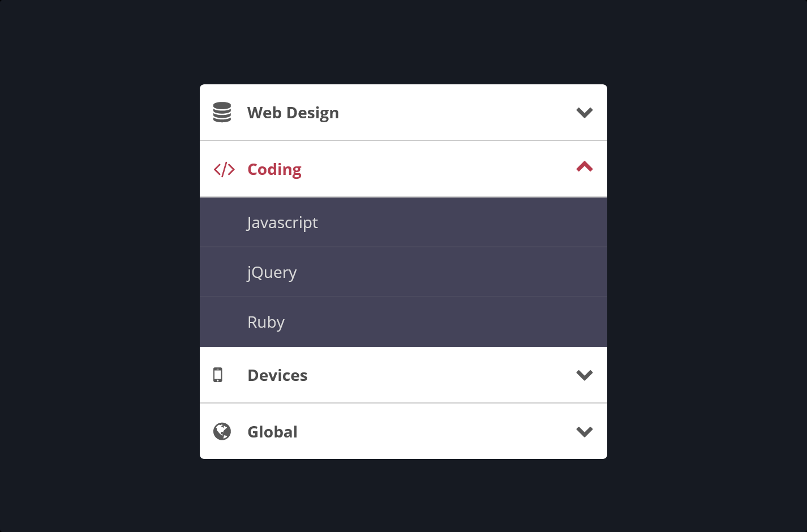Open the Global dropdown arrow

click(585, 431)
